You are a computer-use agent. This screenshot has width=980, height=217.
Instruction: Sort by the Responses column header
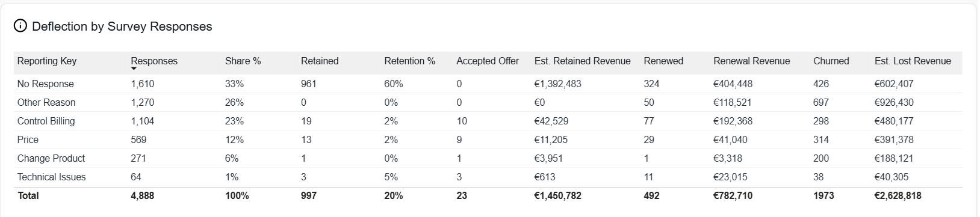[154, 61]
